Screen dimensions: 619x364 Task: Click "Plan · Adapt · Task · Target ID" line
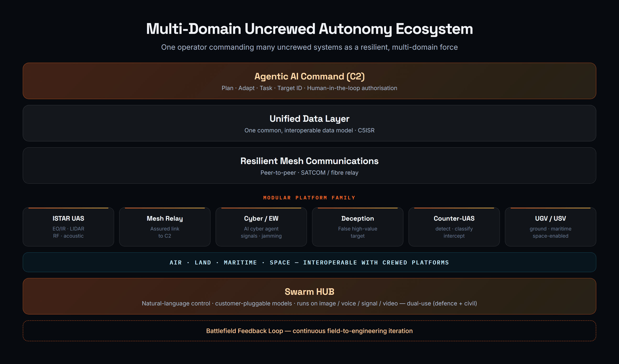point(309,88)
